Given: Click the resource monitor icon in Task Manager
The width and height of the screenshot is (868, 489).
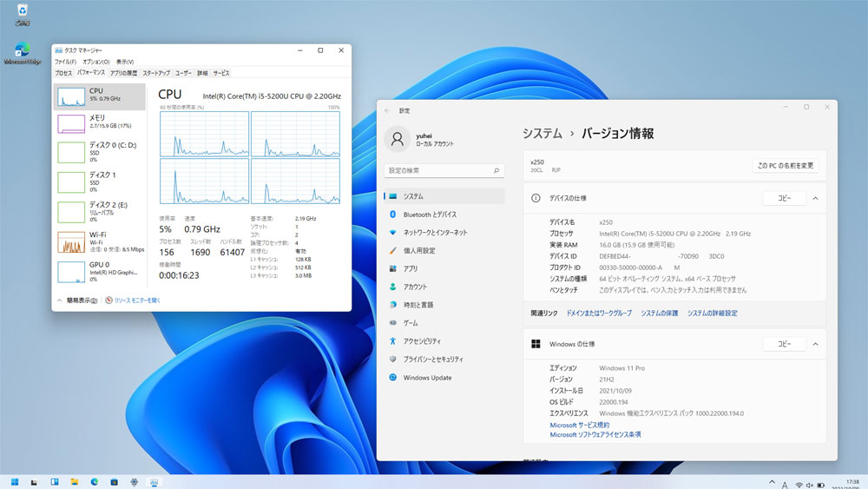Looking at the screenshot, I should pyautogui.click(x=109, y=301).
